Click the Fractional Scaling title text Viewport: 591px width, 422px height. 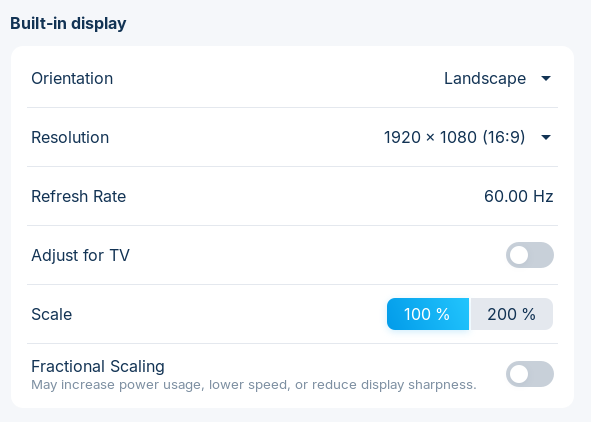[x=98, y=366]
